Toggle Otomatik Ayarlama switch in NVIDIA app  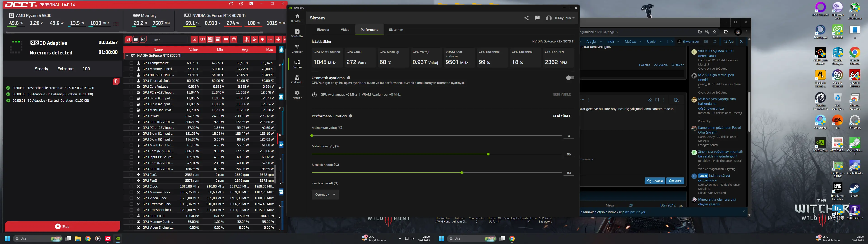tap(570, 78)
